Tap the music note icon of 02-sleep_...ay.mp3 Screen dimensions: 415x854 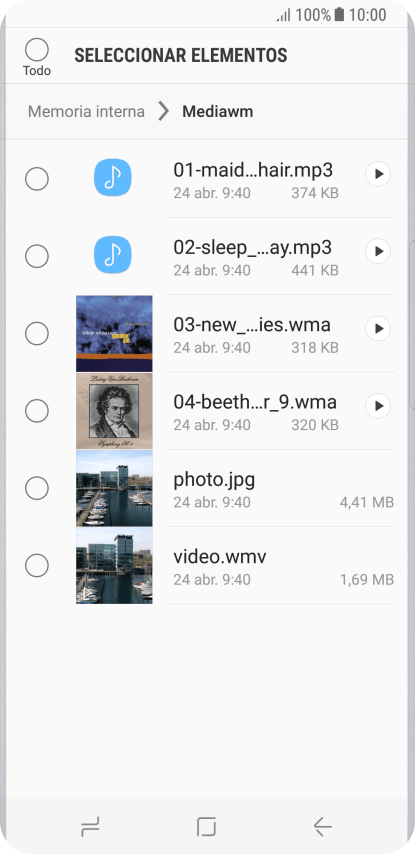[113, 255]
